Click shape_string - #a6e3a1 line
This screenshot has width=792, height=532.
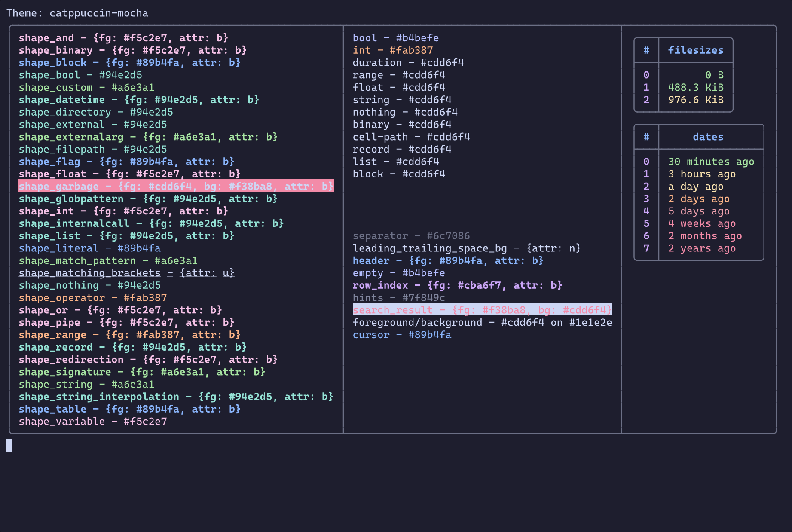click(86, 385)
